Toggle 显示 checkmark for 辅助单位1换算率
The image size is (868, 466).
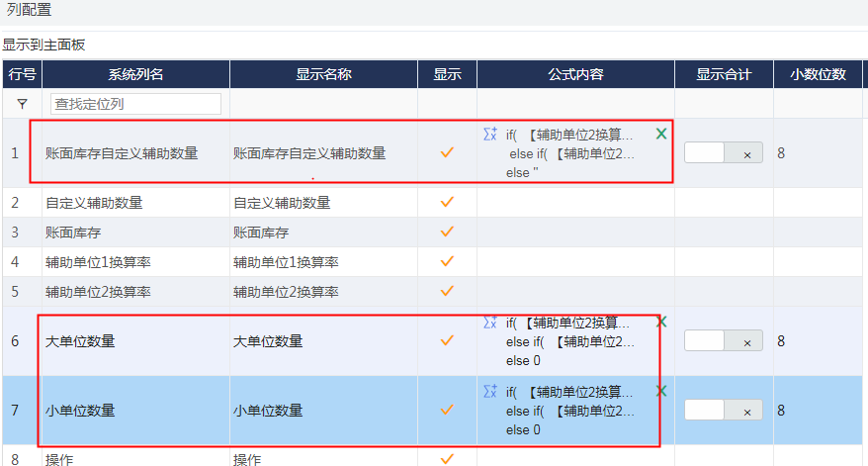[447, 261]
